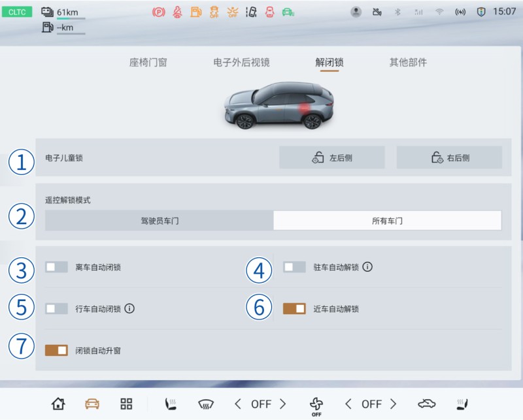Tap the CLTC mode badge
Viewport: 523px width, 420px height.
(x=17, y=12)
